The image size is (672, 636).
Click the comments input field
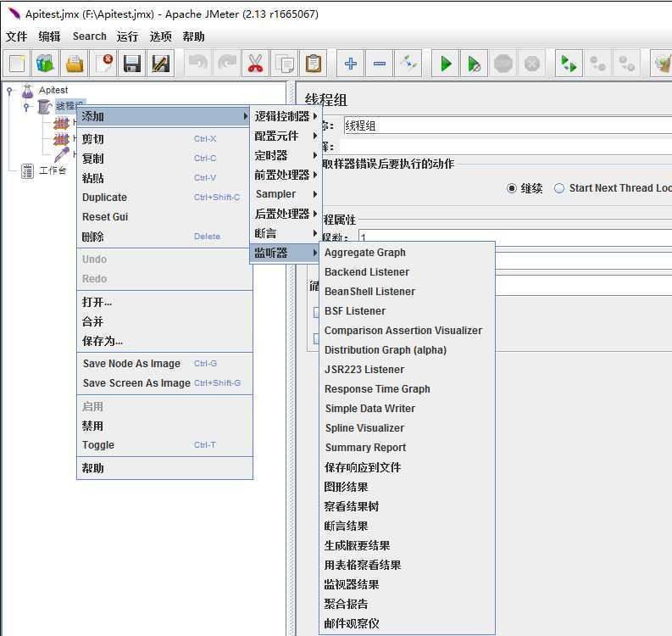click(506, 147)
